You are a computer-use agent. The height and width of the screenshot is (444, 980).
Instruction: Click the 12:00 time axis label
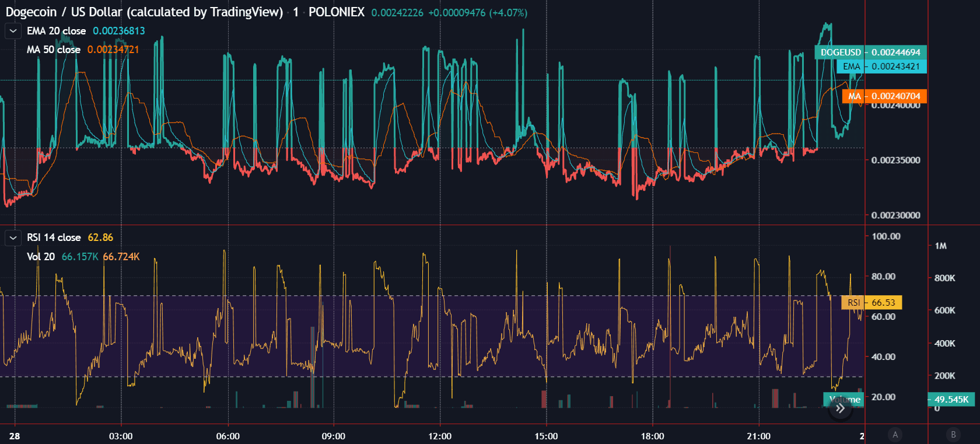[440, 436]
